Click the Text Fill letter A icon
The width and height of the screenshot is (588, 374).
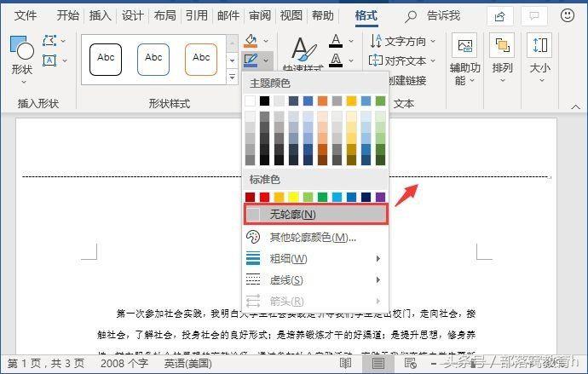(336, 41)
